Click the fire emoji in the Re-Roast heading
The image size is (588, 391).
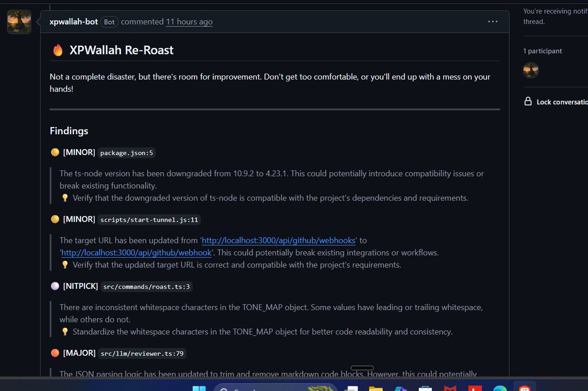58,50
